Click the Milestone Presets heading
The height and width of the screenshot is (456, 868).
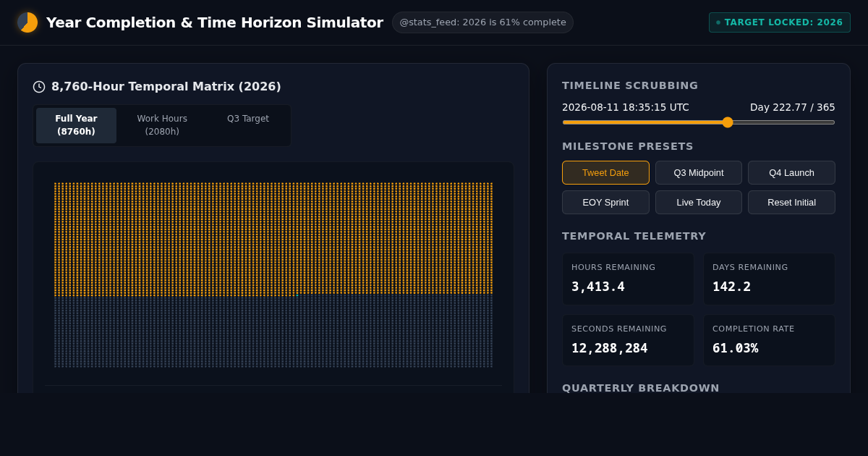(628, 146)
